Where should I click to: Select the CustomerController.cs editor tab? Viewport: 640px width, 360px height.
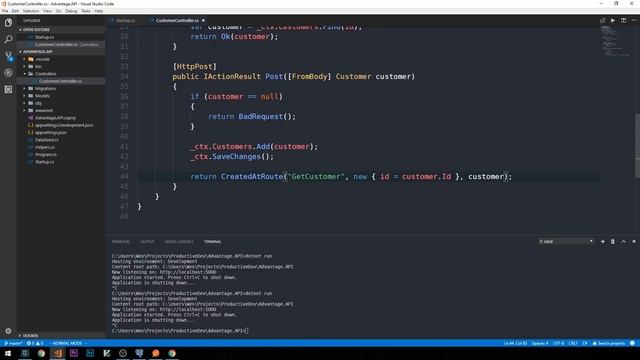point(177,20)
